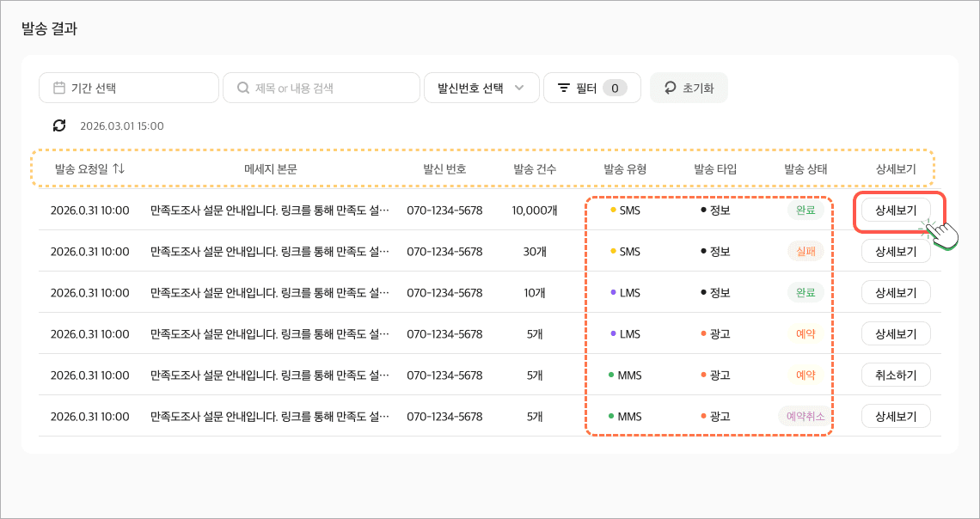Select the 30개 count cell

[x=535, y=252]
